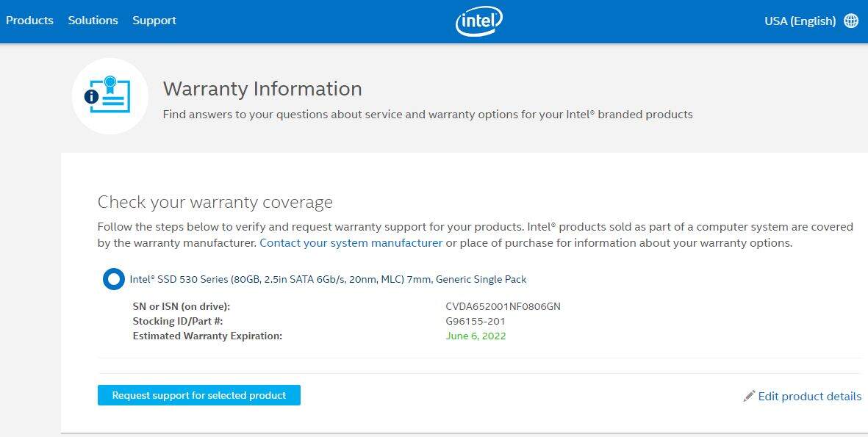Click the Intel logo in header
The width and height of the screenshot is (868, 437).
[478, 21]
